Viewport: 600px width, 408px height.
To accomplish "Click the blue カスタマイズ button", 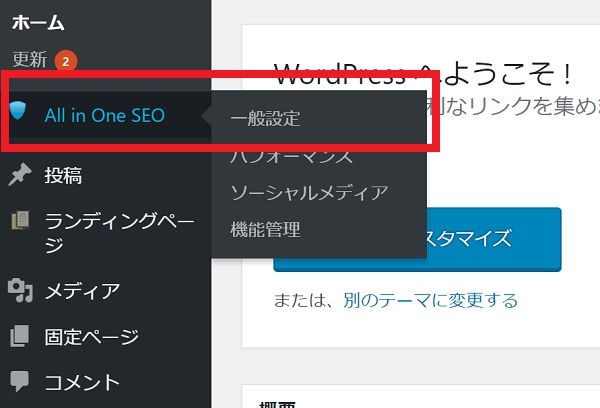I will (417, 239).
